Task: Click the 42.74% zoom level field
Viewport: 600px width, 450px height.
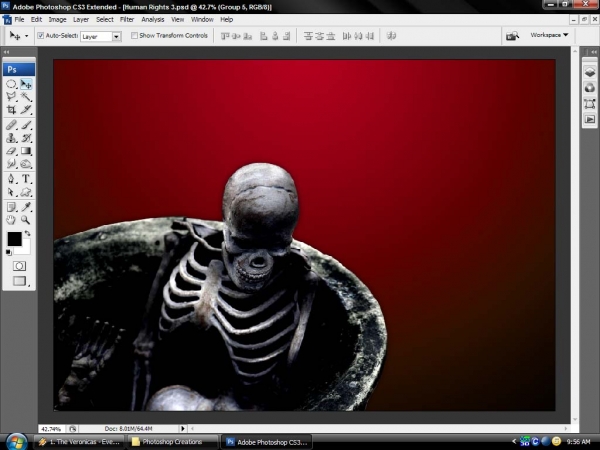Action: click(x=51, y=429)
